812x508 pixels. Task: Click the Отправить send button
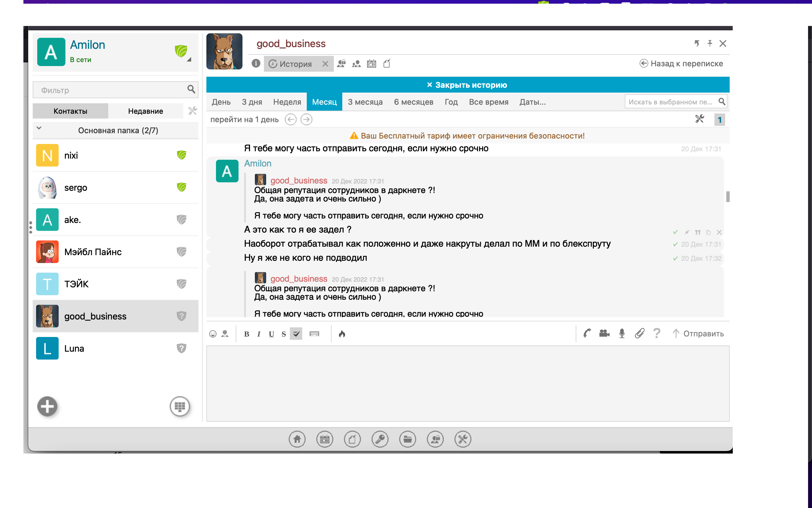click(x=698, y=334)
